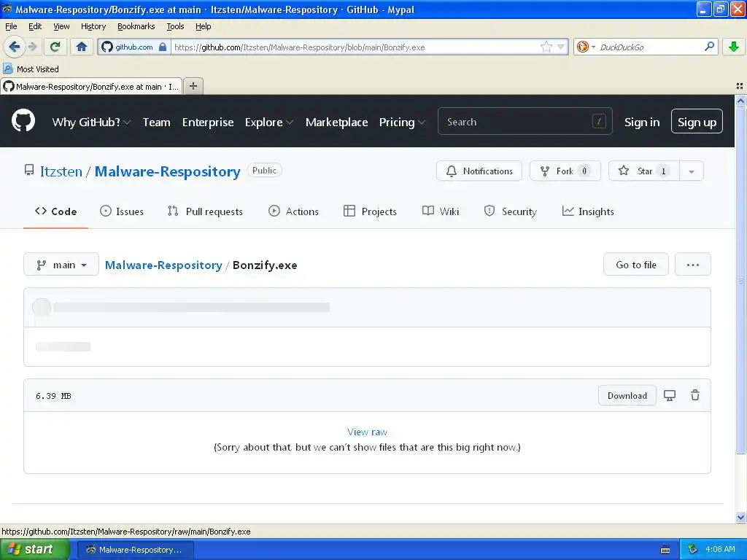The width and height of the screenshot is (747, 560).
Task: Open the main branch selector dropdown
Action: pyautogui.click(x=61, y=264)
